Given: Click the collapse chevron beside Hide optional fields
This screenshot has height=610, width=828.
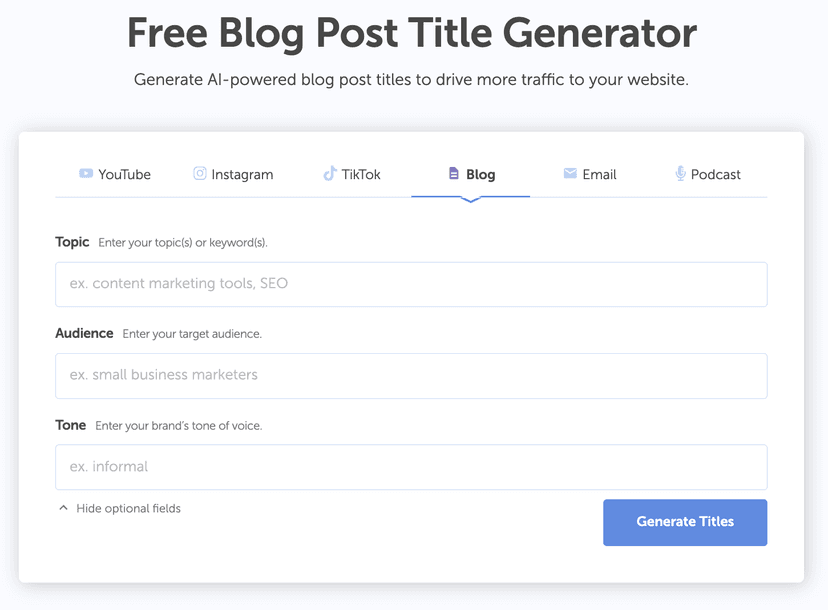Looking at the screenshot, I should (x=63, y=506).
